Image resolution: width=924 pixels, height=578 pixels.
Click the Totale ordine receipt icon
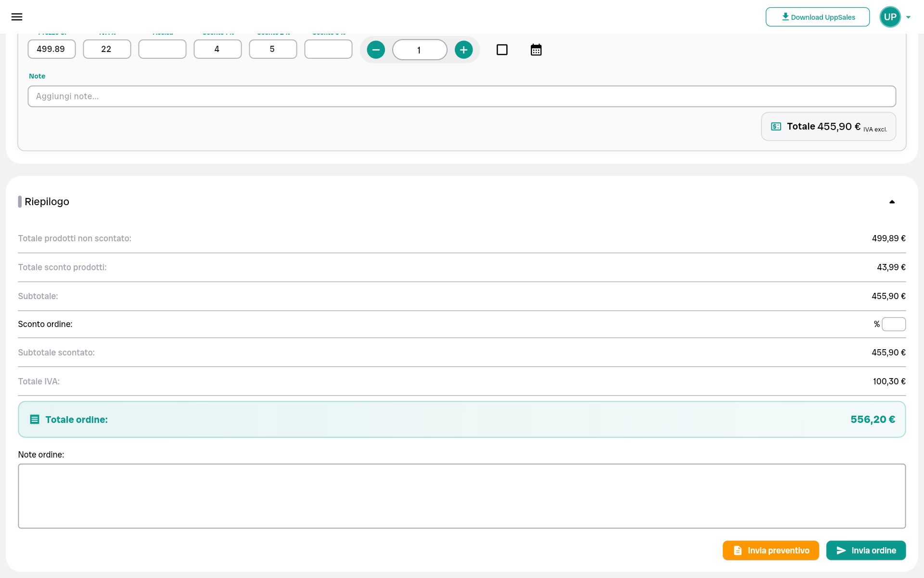tap(35, 420)
